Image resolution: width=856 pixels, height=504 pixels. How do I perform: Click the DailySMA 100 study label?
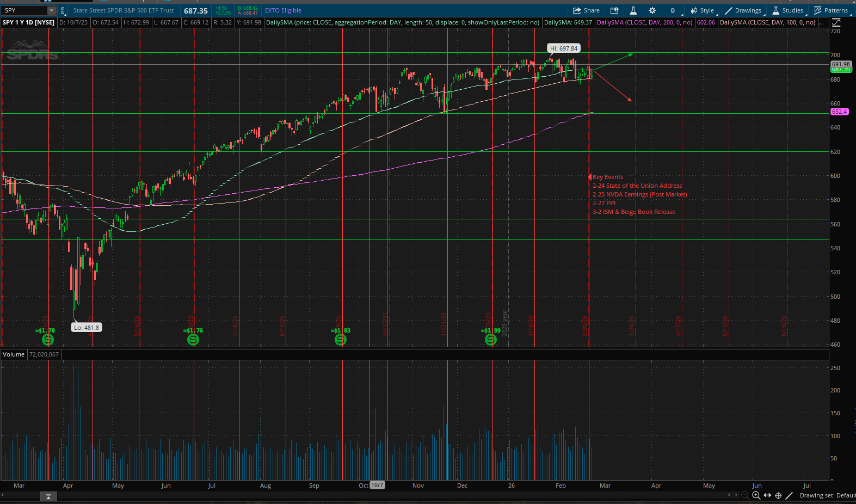coord(767,22)
